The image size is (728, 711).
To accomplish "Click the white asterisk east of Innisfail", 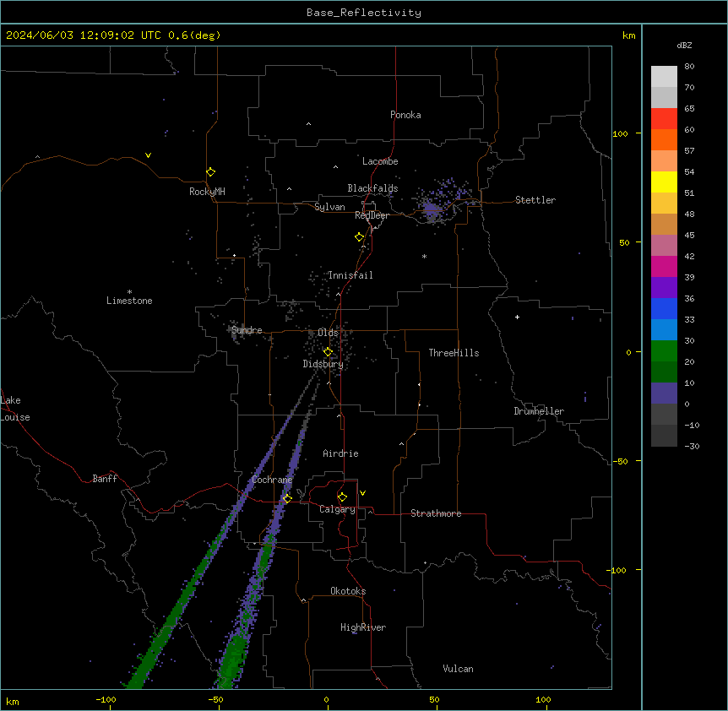I will (424, 256).
